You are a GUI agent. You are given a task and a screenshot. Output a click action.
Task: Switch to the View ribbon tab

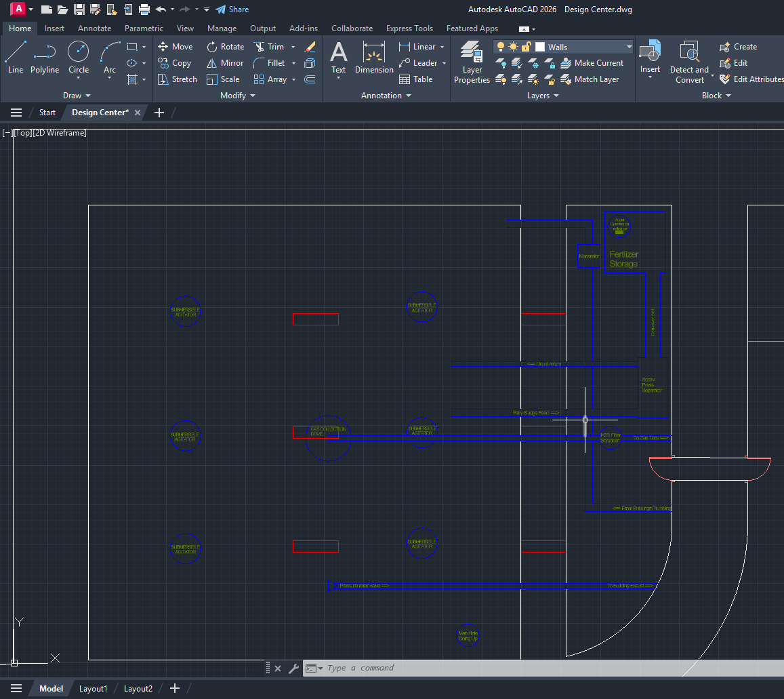185,28
